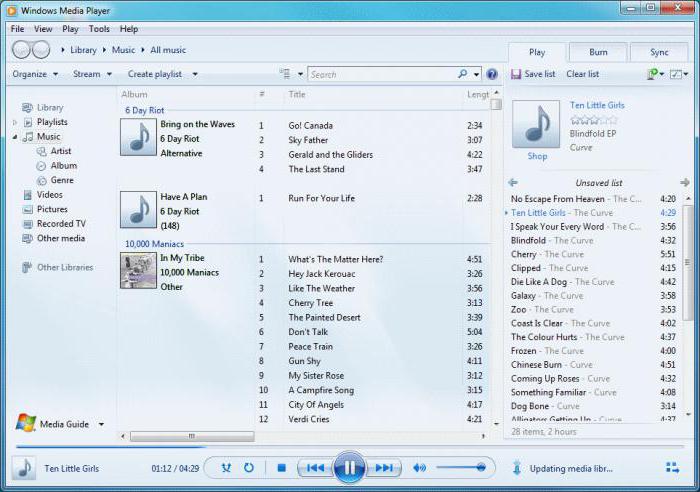Viewport: 700px width, 492px height.
Task: Open the Organize dropdown
Action: tap(35, 74)
